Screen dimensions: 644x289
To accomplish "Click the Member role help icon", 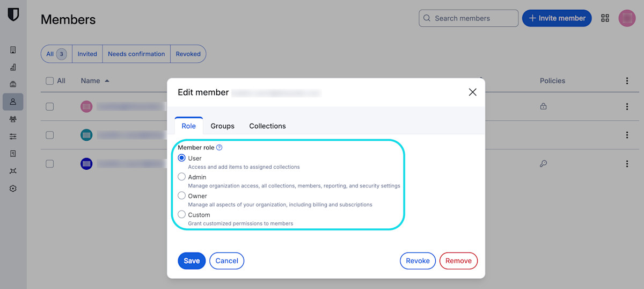I will click(219, 148).
